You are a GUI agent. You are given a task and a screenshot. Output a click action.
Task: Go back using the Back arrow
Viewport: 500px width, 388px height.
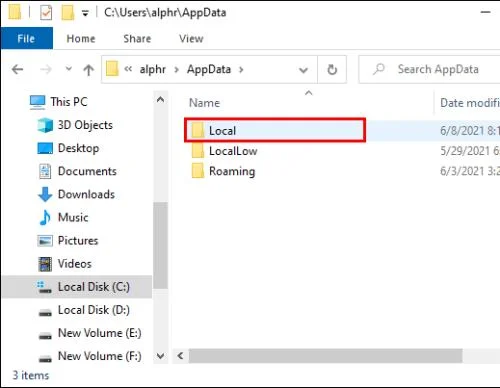coord(17,69)
